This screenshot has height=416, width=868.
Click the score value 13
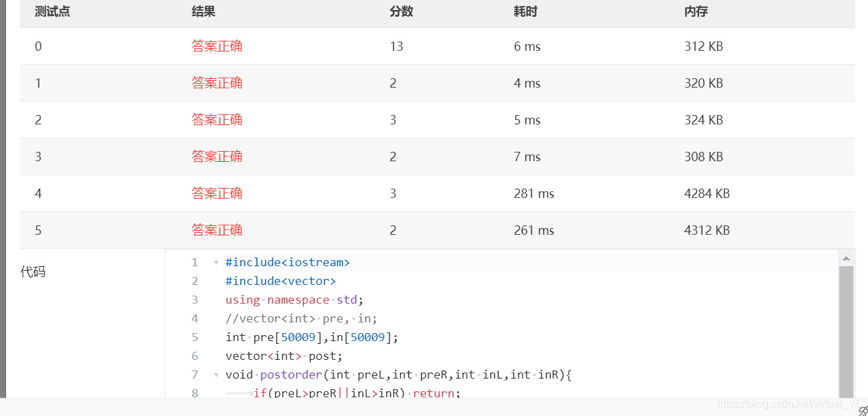396,46
